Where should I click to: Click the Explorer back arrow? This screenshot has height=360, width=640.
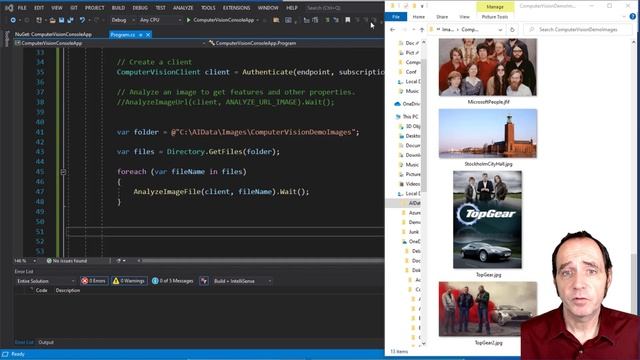(x=393, y=29)
